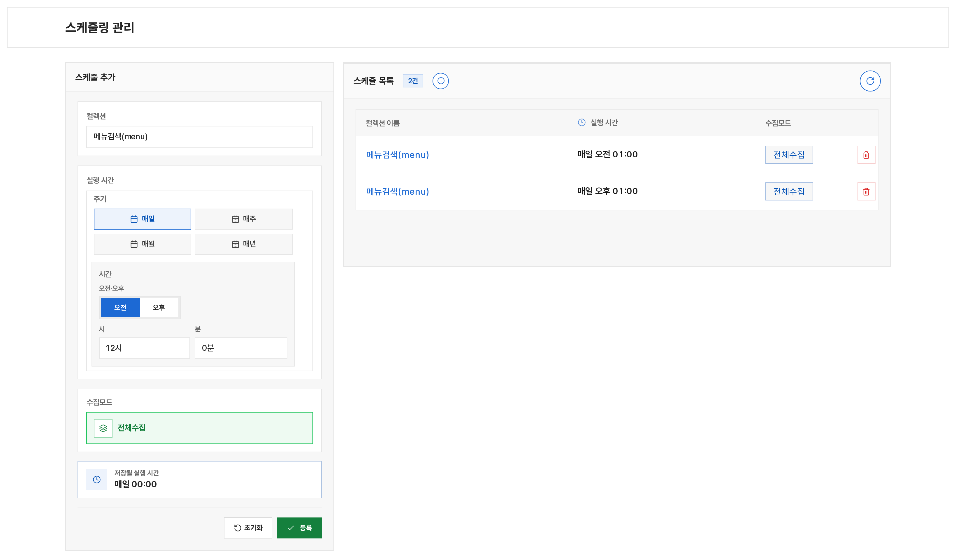The height and width of the screenshot is (560, 956).
Task: Click the layers icon in 전체수집 mode
Action: pyautogui.click(x=103, y=428)
